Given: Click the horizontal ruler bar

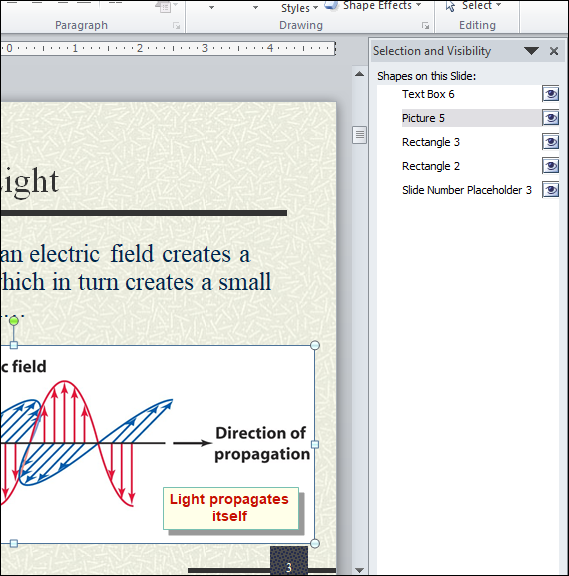Looking at the screenshot, I should point(168,48).
